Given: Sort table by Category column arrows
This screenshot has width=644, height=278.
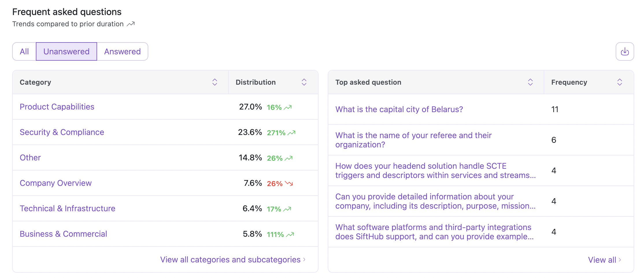Looking at the screenshot, I should pyautogui.click(x=214, y=82).
